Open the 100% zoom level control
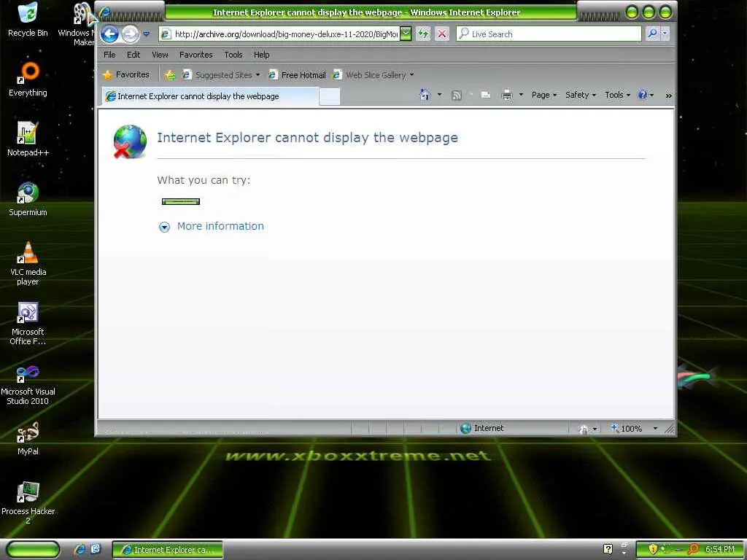 coord(627,429)
